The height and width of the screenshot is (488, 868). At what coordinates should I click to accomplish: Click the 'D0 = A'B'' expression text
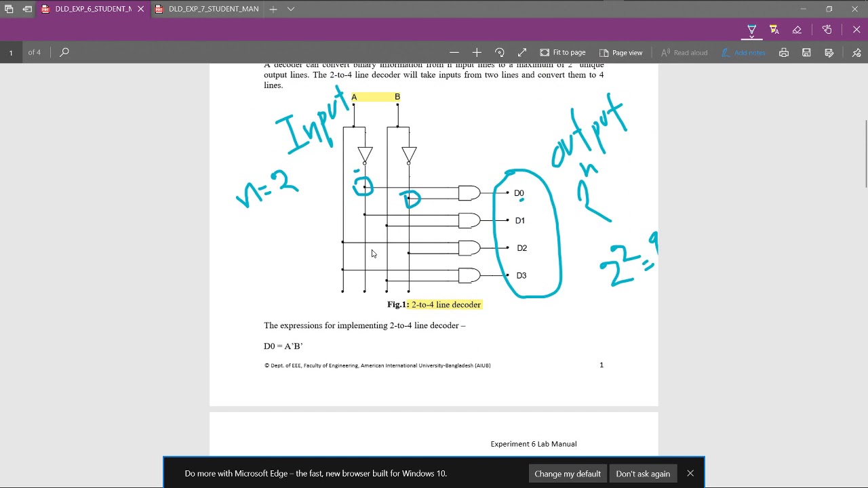[x=283, y=346]
